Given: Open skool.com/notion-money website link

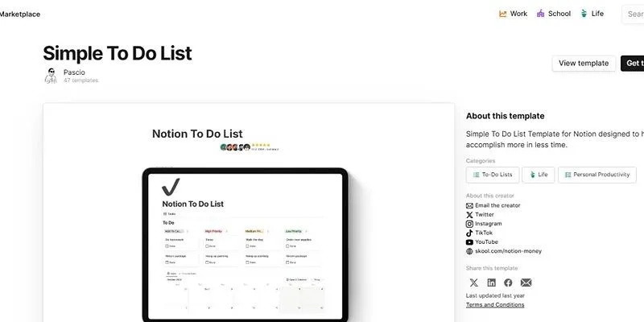Looking at the screenshot, I should (504, 251).
